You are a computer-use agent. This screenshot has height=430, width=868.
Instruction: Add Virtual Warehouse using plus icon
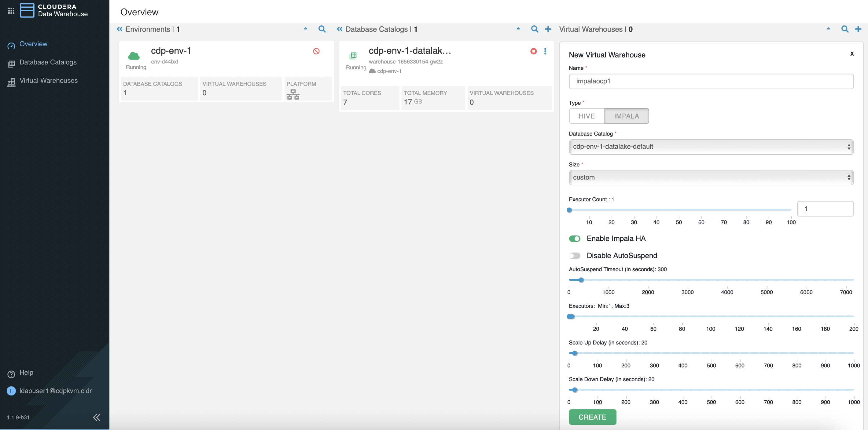[x=858, y=29]
